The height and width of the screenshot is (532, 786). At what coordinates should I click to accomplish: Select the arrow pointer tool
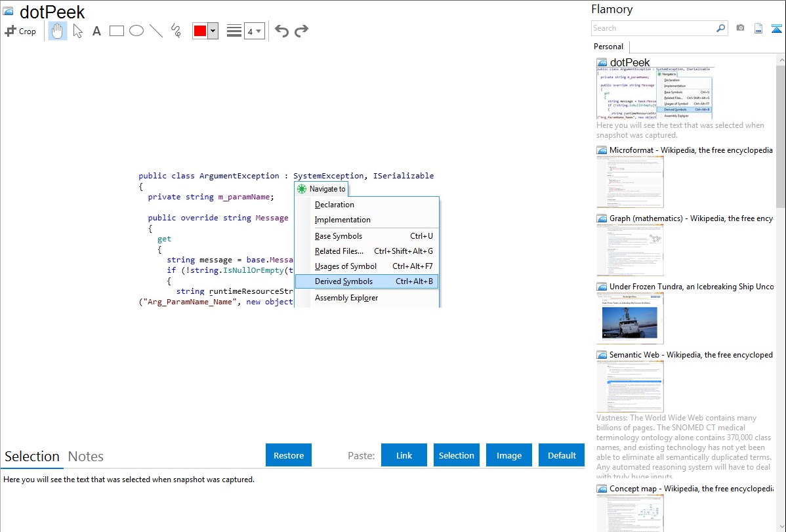click(77, 31)
